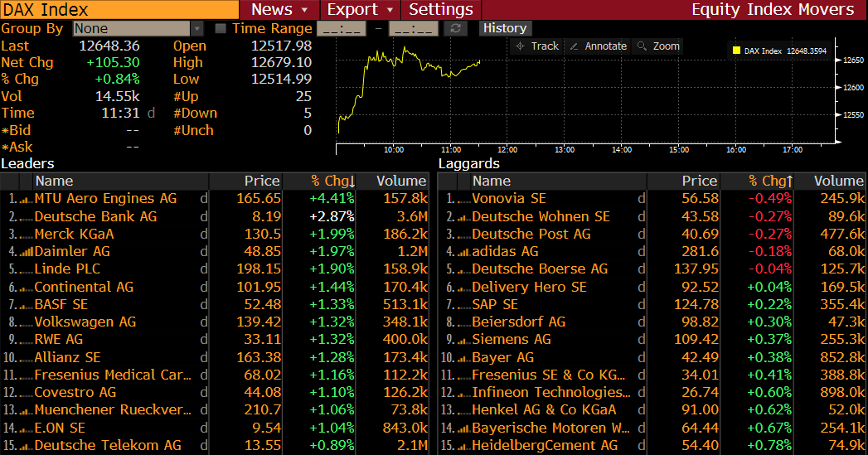The width and height of the screenshot is (868, 455).
Task: Select the Zoom magnifier tool
Action: pyautogui.click(x=643, y=46)
